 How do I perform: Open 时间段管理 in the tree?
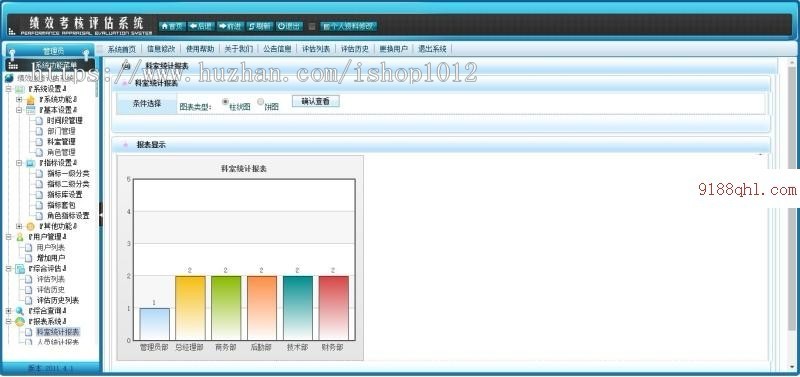click(x=64, y=121)
